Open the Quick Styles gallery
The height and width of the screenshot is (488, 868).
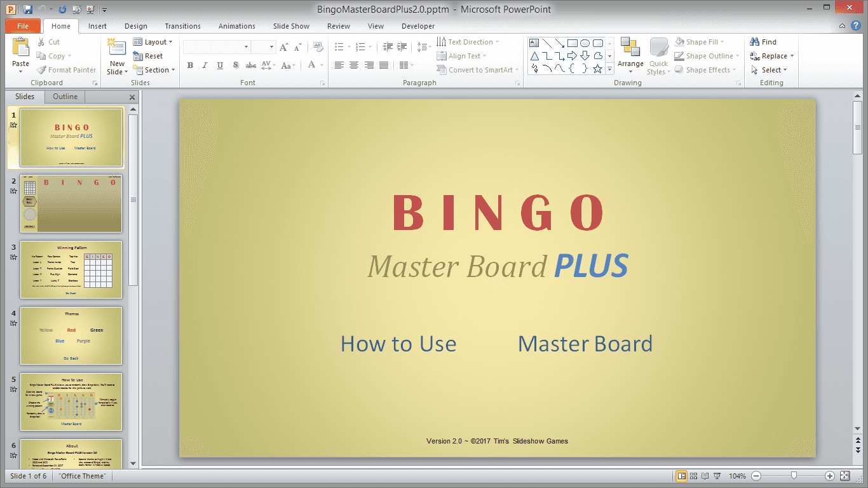point(658,56)
